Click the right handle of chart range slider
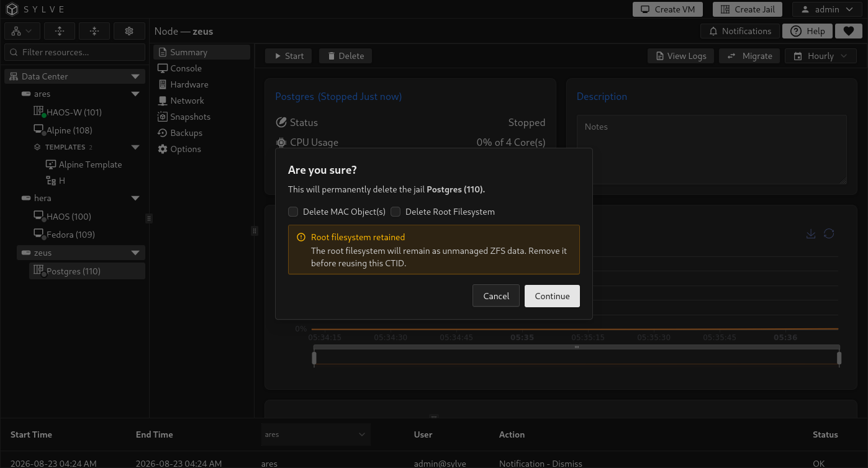868x468 pixels. pos(839,358)
